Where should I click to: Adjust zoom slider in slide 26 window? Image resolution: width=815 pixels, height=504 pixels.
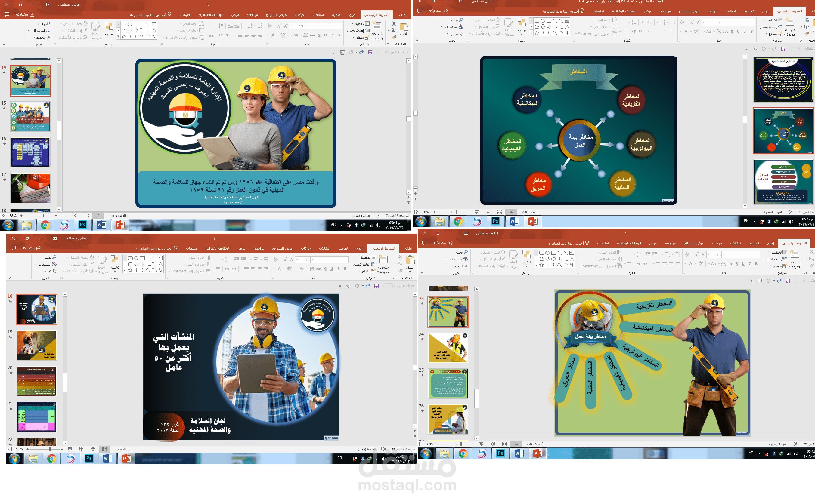pos(456,212)
